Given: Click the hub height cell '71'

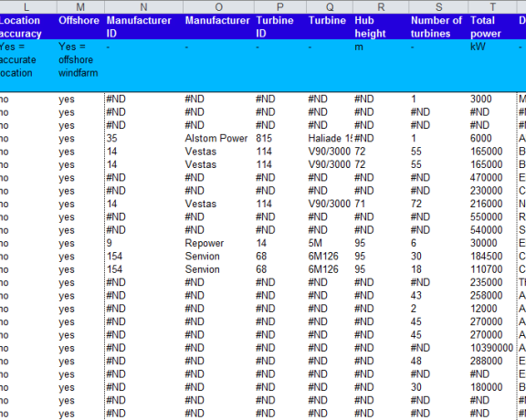Looking at the screenshot, I should pyautogui.click(x=381, y=204).
